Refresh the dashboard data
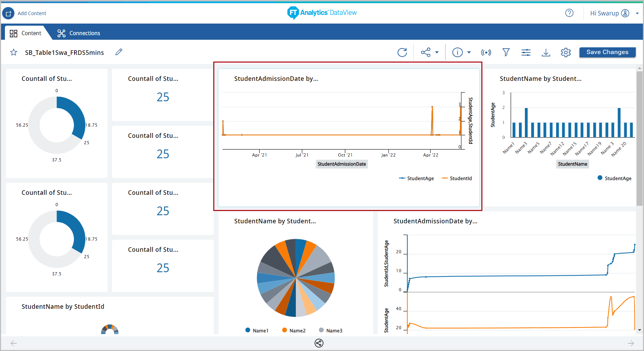The image size is (644, 351). tap(402, 52)
